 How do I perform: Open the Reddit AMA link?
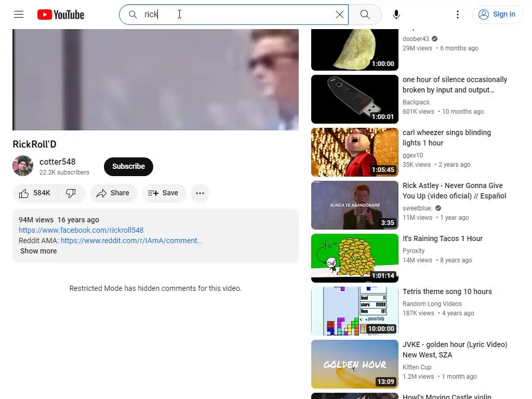pyautogui.click(x=131, y=241)
